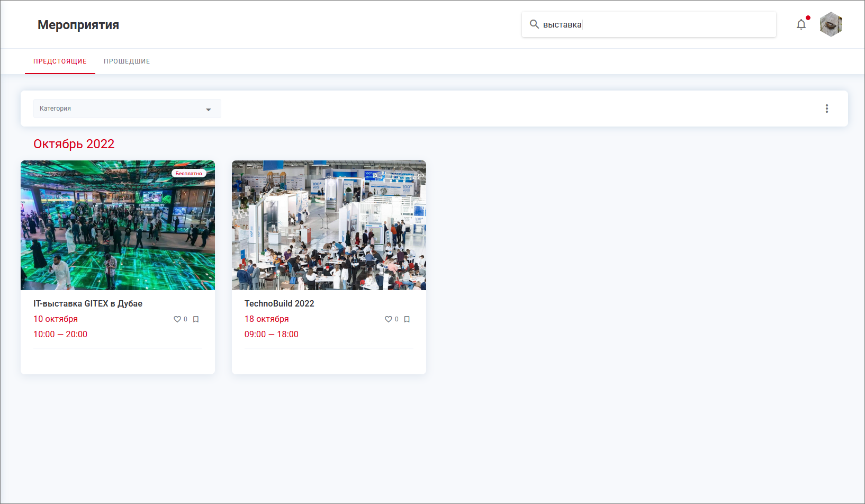Switch to the Прошедшие tab
The width and height of the screenshot is (865, 504).
point(127,61)
